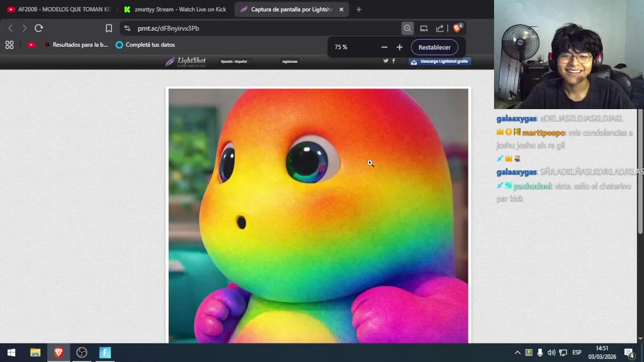
Task: Open the notification center icon
Action: tap(629, 352)
